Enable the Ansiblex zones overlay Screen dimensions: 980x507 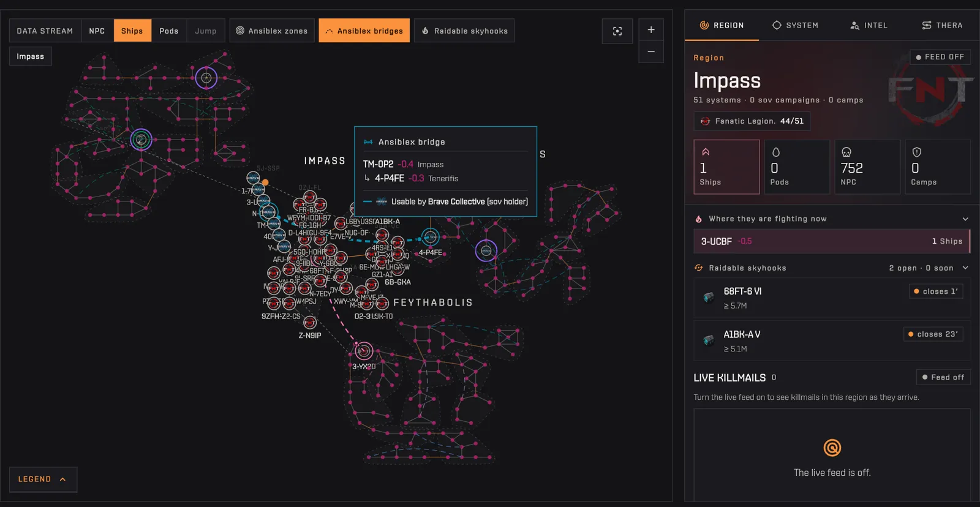pos(272,31)
